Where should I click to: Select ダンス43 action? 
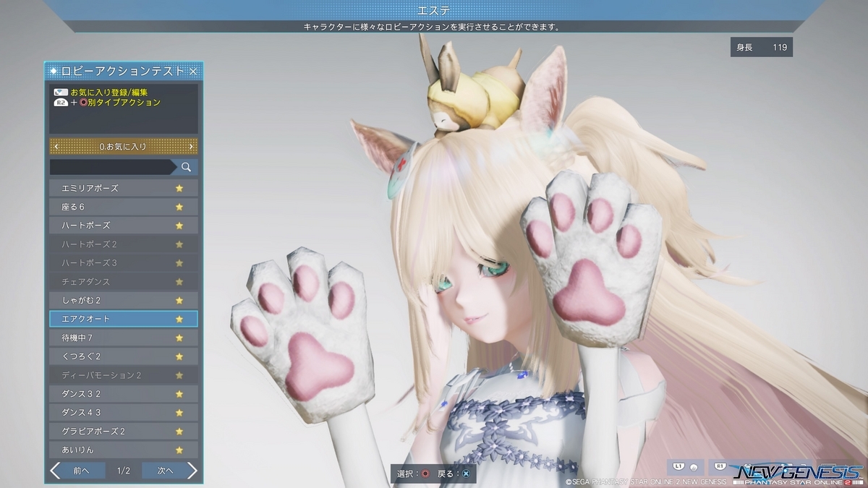click(124, 412)
